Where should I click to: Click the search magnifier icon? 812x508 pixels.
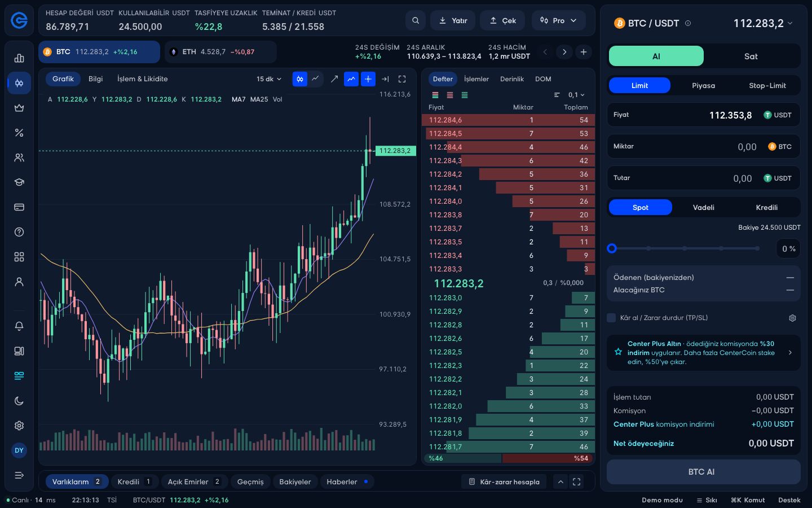(x=416, y=20)
